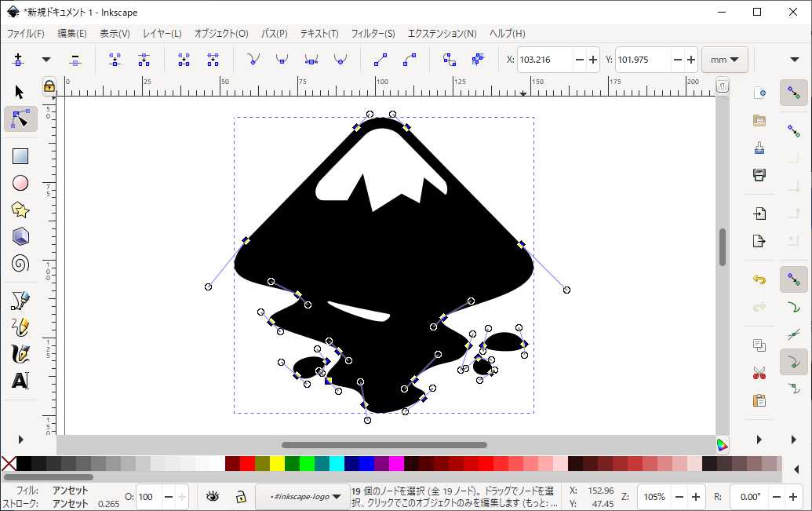
Task: Open the 編集(E) menu
Action: [x=71, y=34]
